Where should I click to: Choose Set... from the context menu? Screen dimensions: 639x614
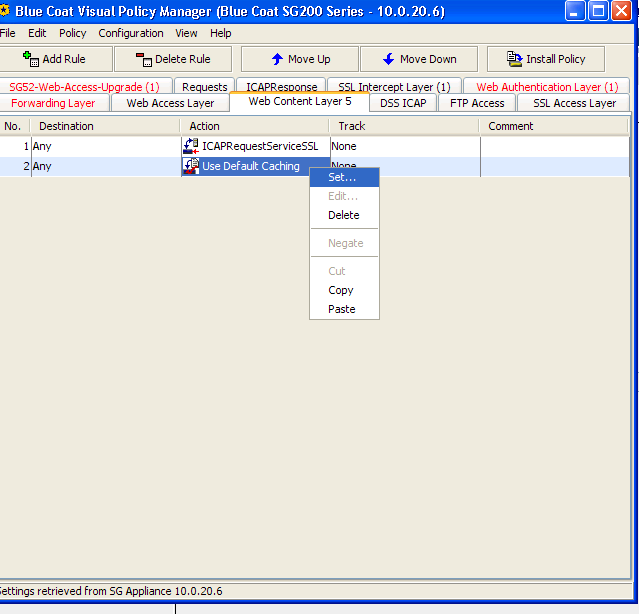pyautogui.click(x=344, y=177)
